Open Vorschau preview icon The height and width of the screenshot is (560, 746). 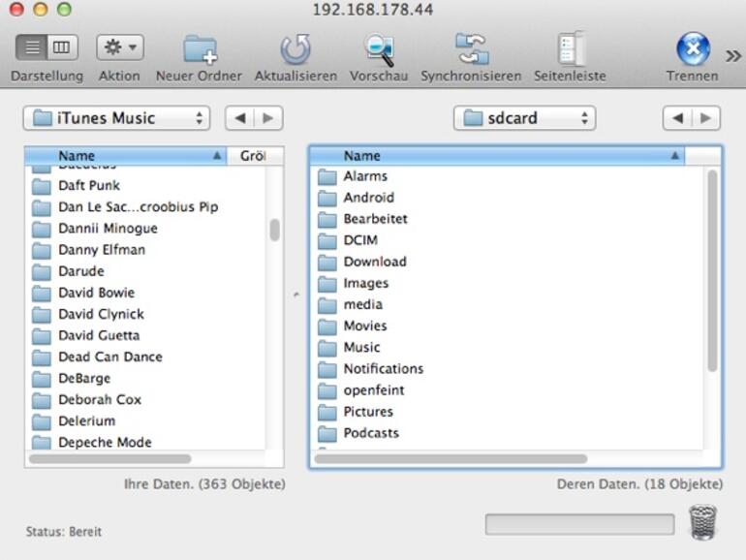pos(379,49)
